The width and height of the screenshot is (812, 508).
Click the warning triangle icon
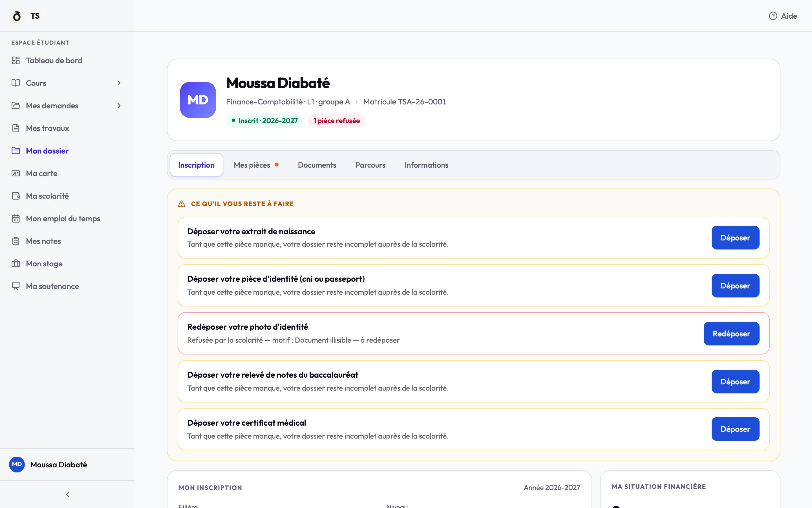pos(182,203)
